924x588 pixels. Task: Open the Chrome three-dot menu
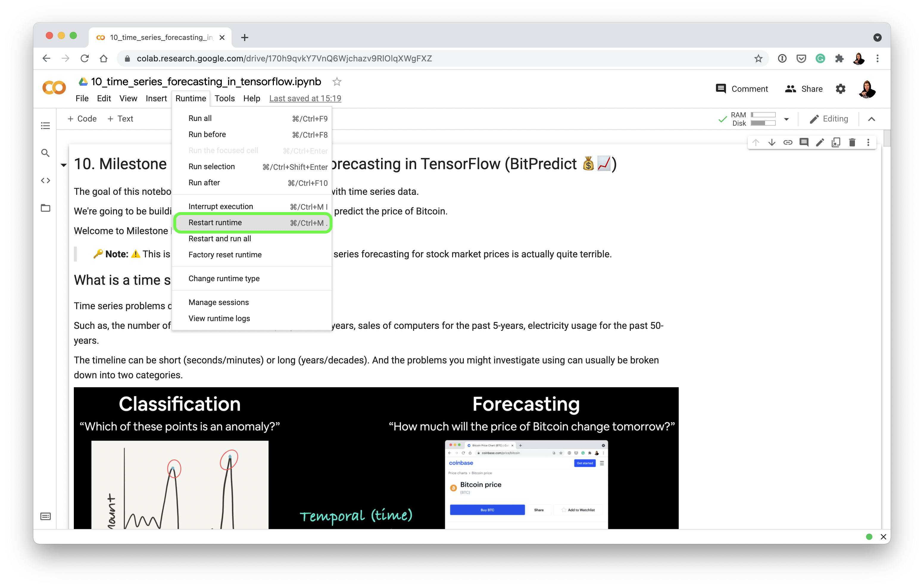click(x=878, y=58)
